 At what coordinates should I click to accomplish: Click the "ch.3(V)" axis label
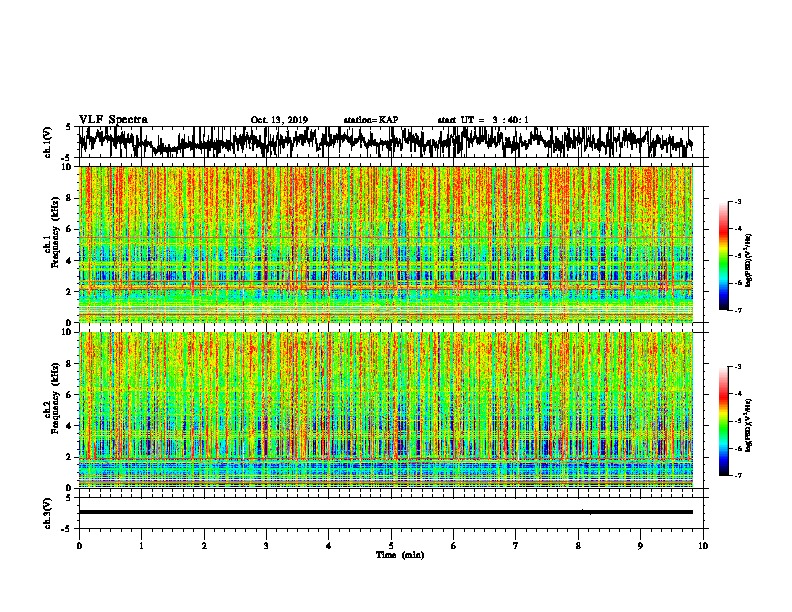pyautogui.click(x=48, y=514)
